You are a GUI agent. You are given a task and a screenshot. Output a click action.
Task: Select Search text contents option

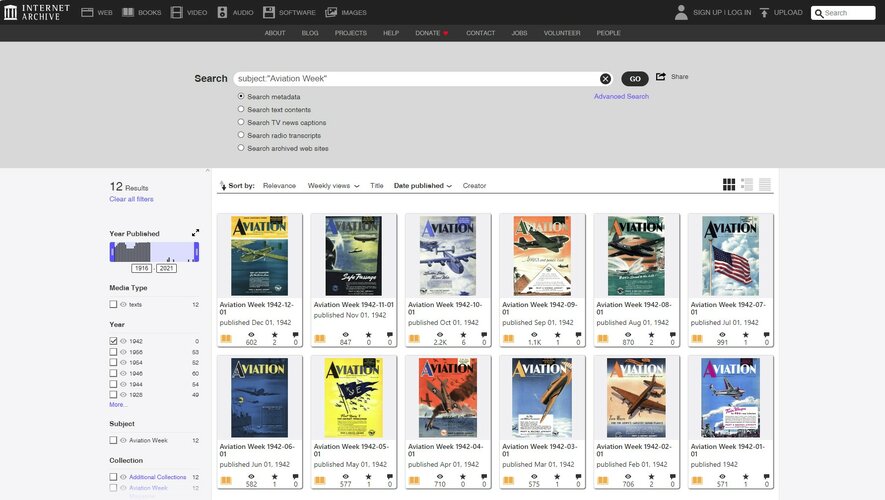pos(241,109)
